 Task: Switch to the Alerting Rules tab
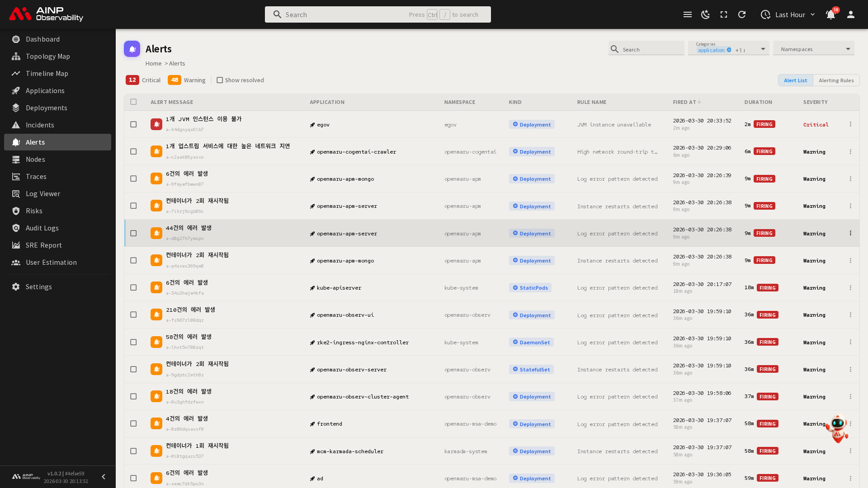836,80
